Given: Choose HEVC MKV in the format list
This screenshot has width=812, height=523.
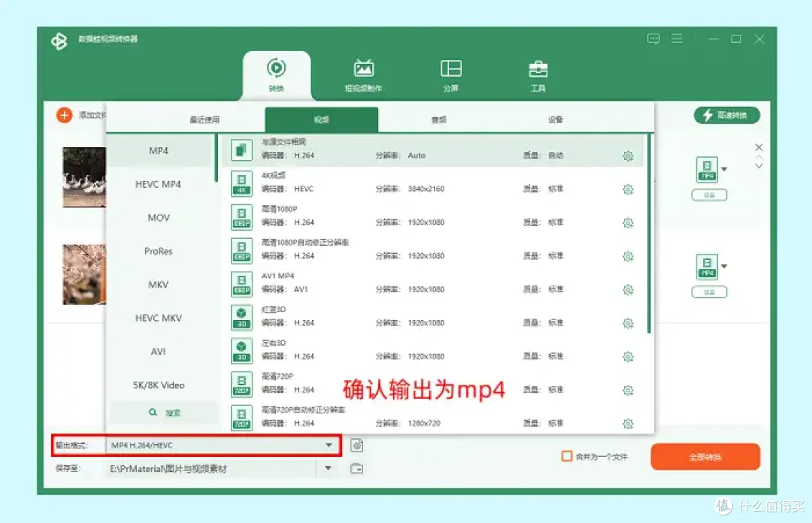Looking at the screenshot, I should coord(159,318).
